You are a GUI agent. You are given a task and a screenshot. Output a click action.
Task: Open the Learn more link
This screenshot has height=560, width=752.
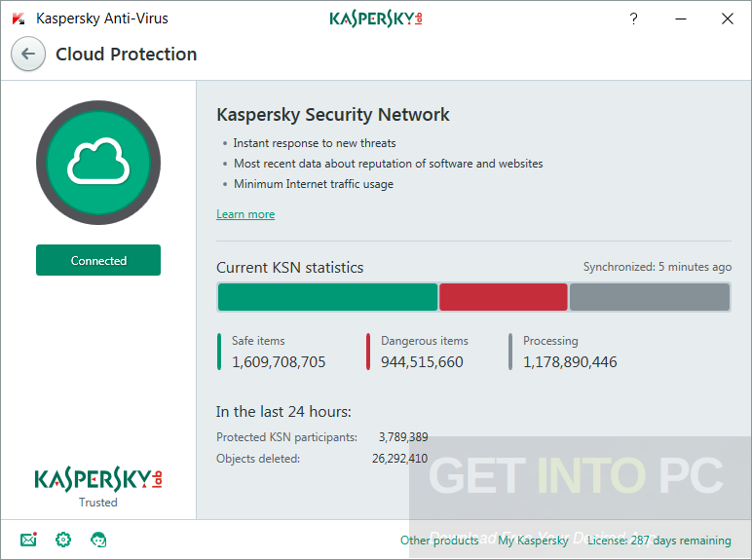tap(245, 214)
